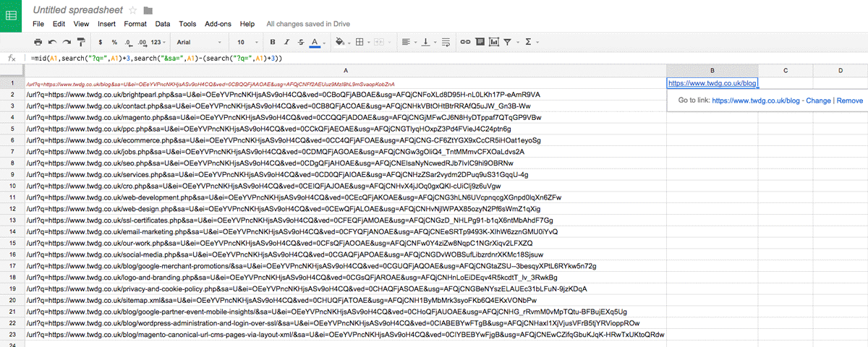Screen dimensions: 868x347
Task: Select cell containing social-media.php URL
Action: [346, 254]
